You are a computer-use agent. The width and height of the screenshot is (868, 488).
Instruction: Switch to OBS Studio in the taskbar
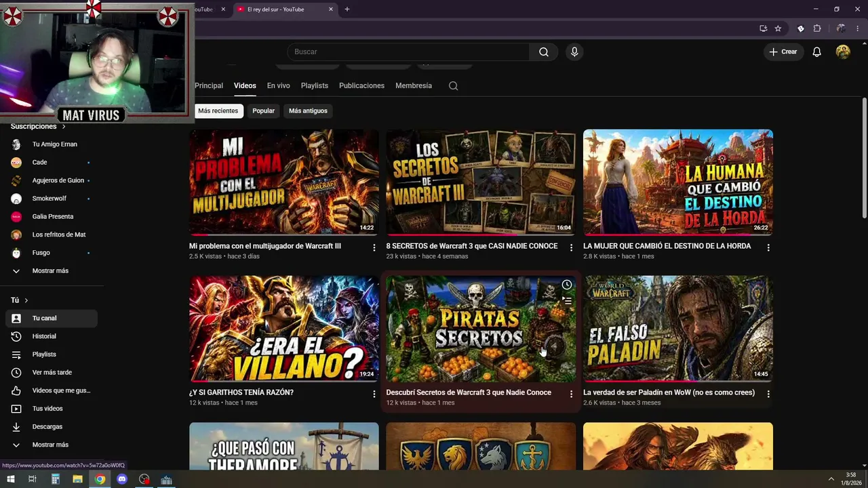[x=144, y=479]
